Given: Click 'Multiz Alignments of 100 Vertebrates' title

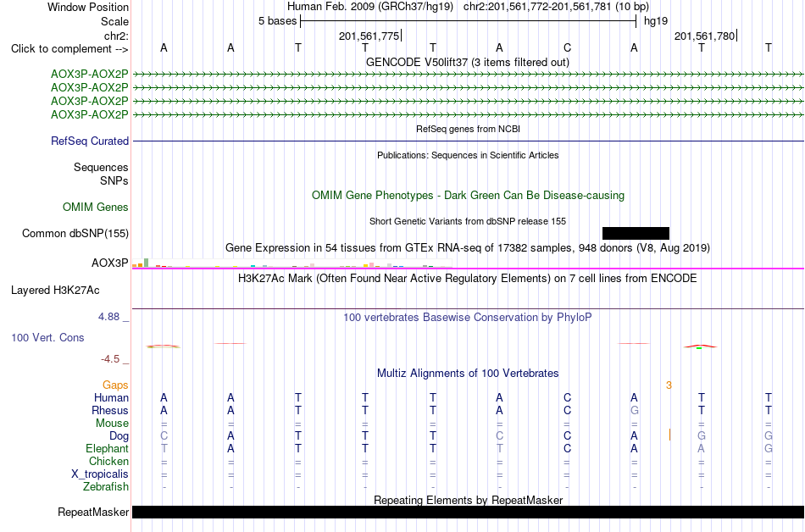Looking at the screenshot, I should pos(468,374).
